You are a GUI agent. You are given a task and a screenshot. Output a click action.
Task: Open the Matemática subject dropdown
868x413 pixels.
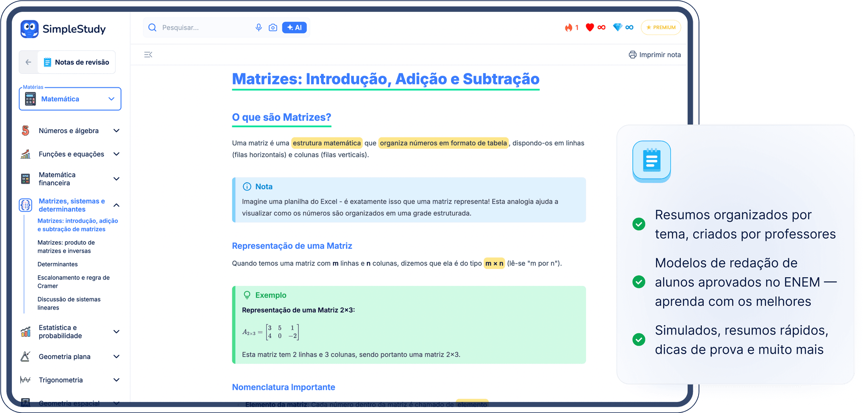click(70, 99)
